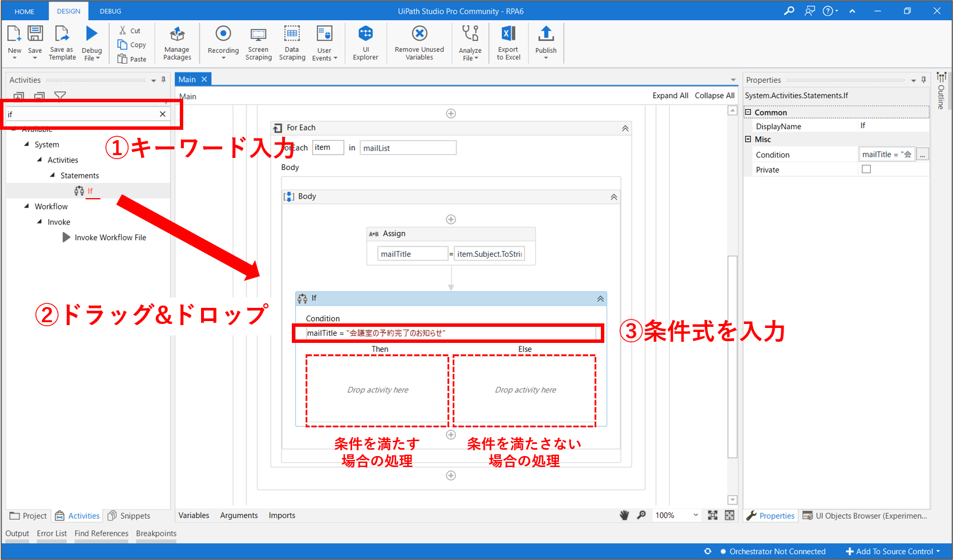Open Manage Packages
Screen dimensions: 953x560
pos(177,34)
